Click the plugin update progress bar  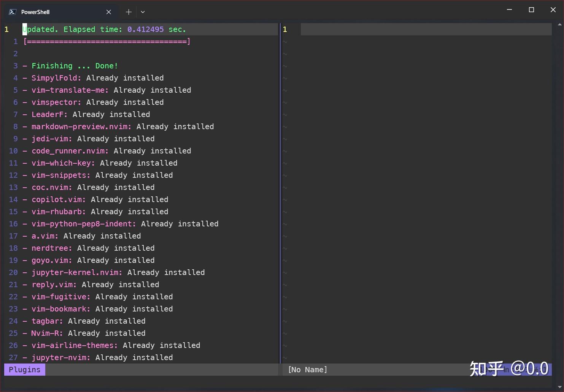106,41
